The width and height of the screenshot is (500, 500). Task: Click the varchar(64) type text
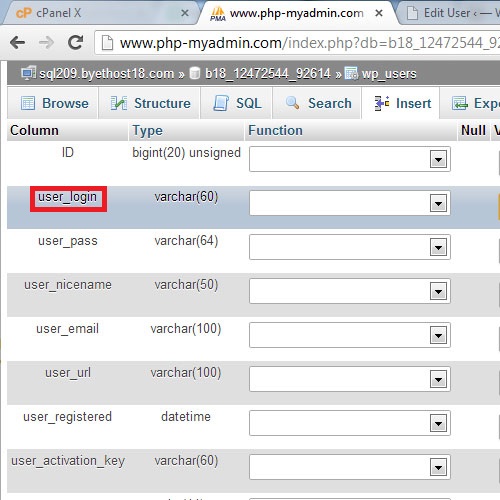coord(186,241)
